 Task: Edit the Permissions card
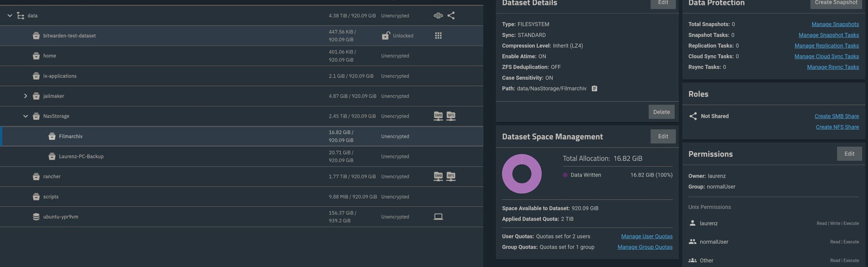pyautogui.click(x=849, y=154)
